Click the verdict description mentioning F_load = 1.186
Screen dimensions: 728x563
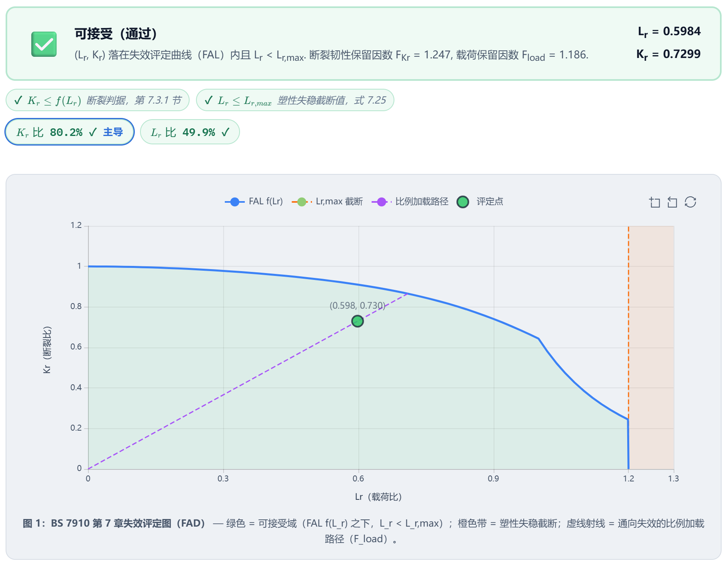[x=331, y=55]
